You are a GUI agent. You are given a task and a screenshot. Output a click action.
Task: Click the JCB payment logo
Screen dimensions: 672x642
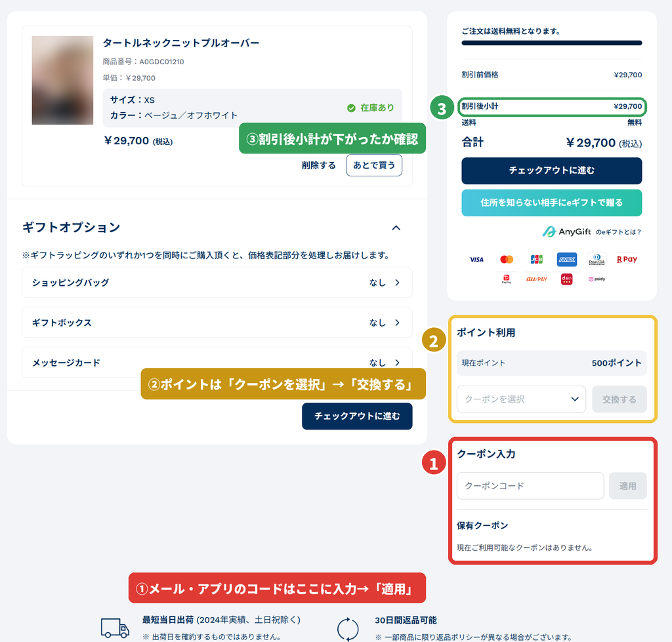(537, 260)
